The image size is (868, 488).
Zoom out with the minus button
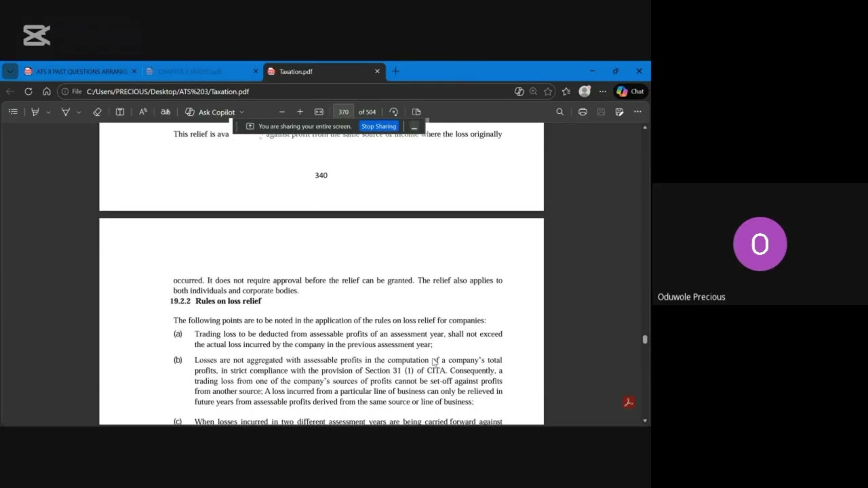[282, 112]
